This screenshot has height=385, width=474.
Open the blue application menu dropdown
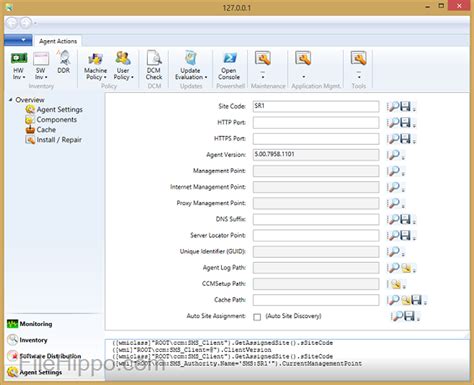click(x=18, y=40)
